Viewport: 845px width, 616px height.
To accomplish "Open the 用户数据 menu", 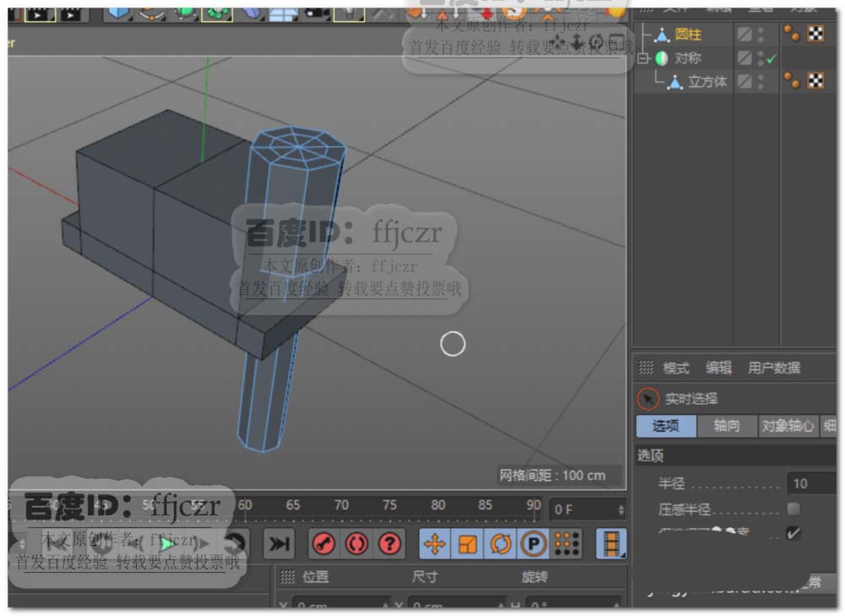I will click(774, 368).
